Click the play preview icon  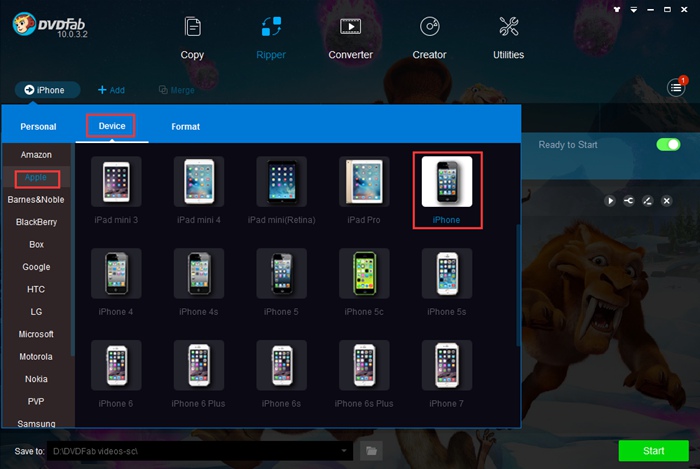point(610,201)
